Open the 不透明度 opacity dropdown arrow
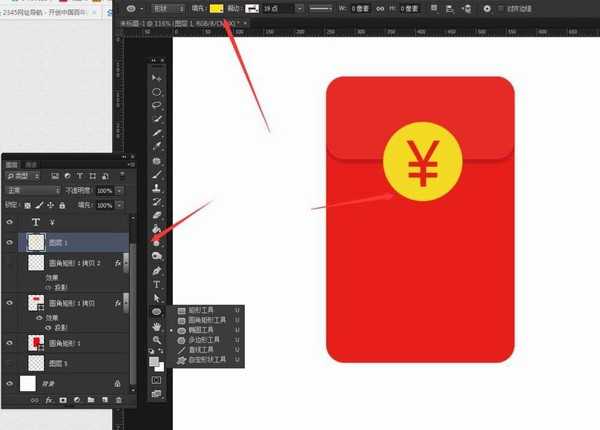This screenshot has width=600, height=430. pyautogui.click(x=120, y=190)
